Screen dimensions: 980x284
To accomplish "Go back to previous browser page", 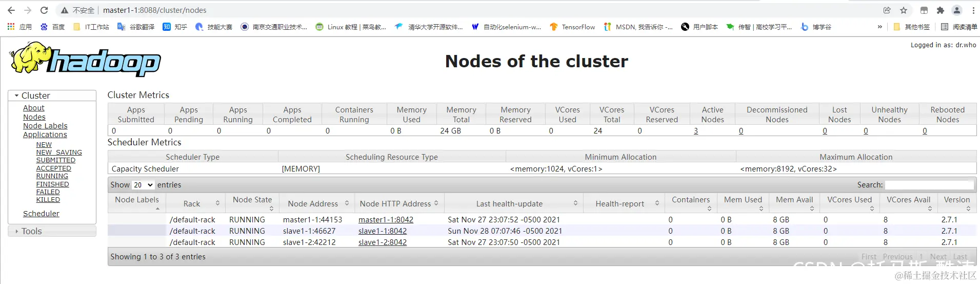I will tap(11, 10).
